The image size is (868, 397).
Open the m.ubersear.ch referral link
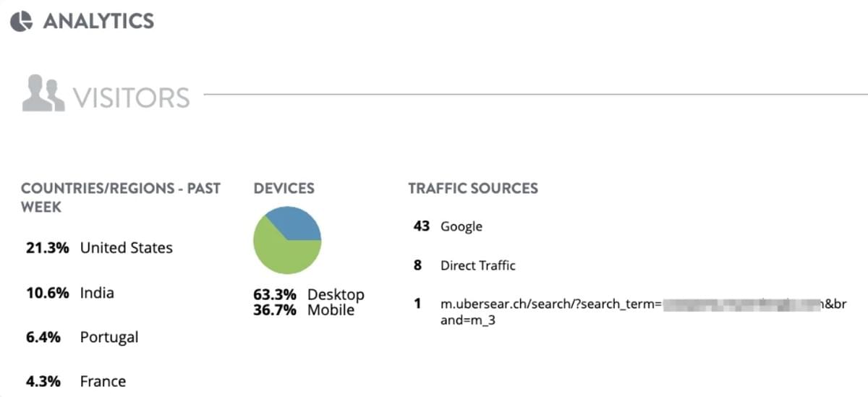point(550,304)
